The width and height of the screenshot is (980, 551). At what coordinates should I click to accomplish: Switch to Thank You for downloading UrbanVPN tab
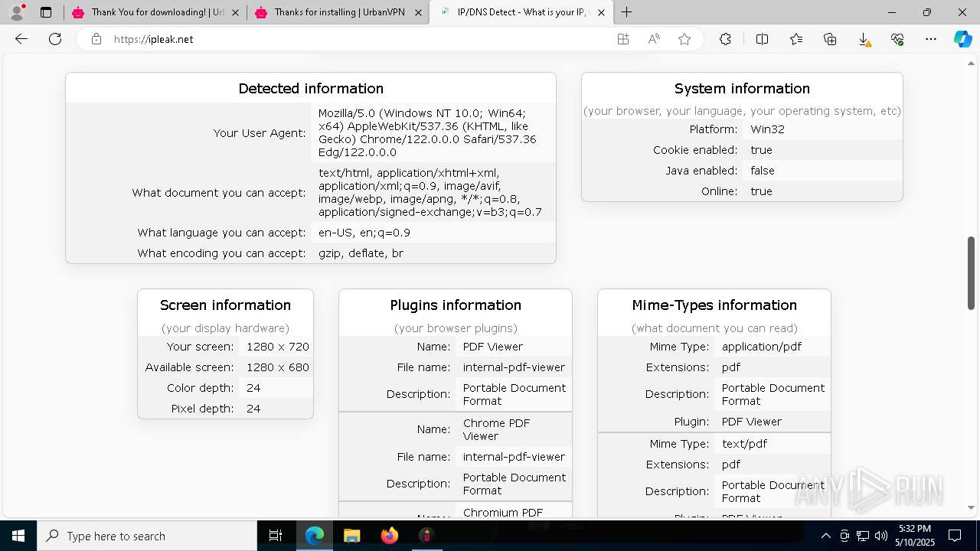155,12
